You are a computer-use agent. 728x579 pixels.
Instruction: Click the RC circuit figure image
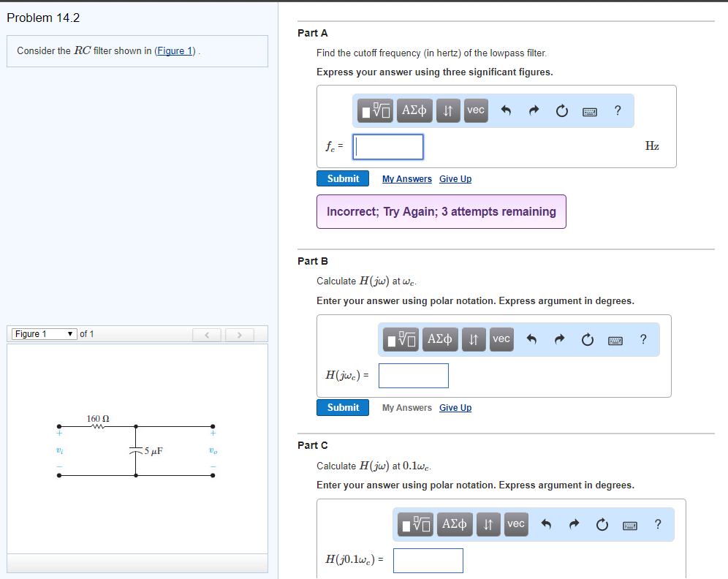(136, 447)
